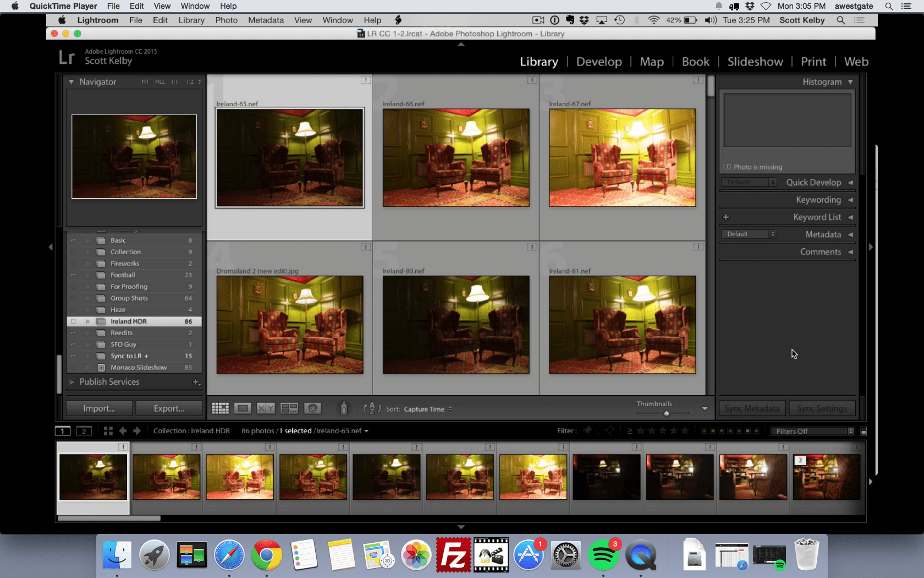Click the Export button
The image size is (924, 578).
(x=169, y=408)
